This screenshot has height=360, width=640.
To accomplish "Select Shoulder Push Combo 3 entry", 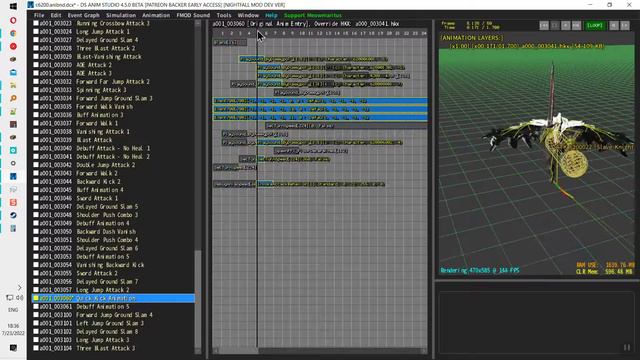I will point(113,215).
